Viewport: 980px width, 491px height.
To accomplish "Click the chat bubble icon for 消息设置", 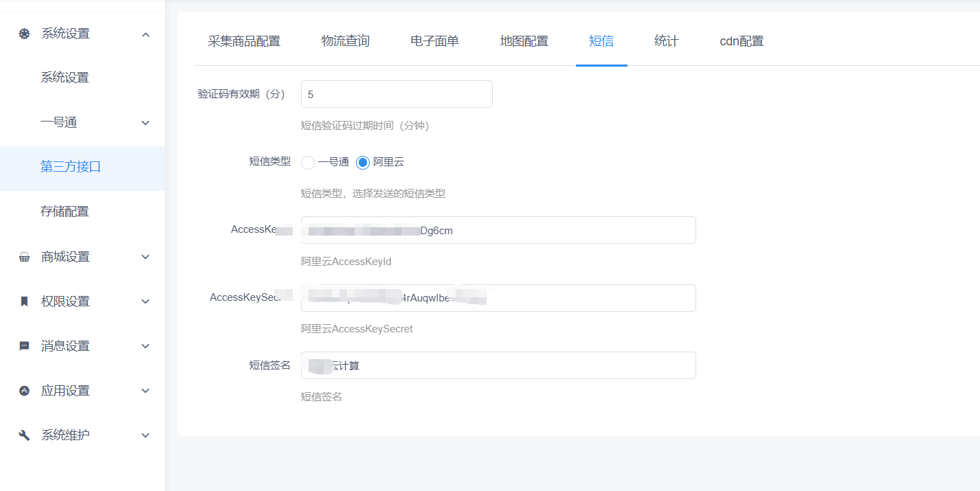I will click(24, 346).
